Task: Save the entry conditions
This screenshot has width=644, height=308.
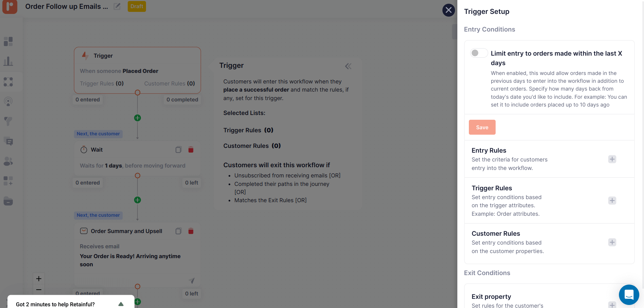Action: point(482,127)
